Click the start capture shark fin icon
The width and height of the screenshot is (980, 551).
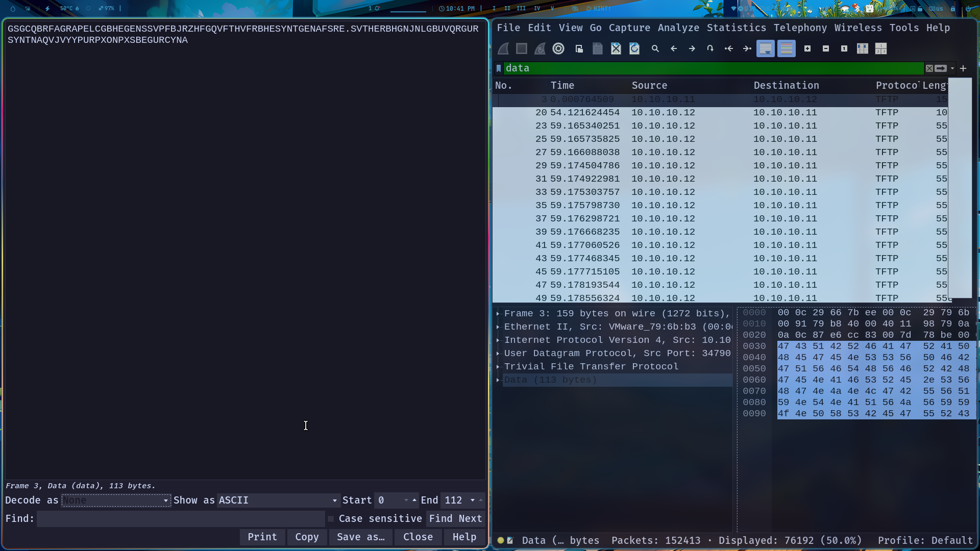pos(503,48)
